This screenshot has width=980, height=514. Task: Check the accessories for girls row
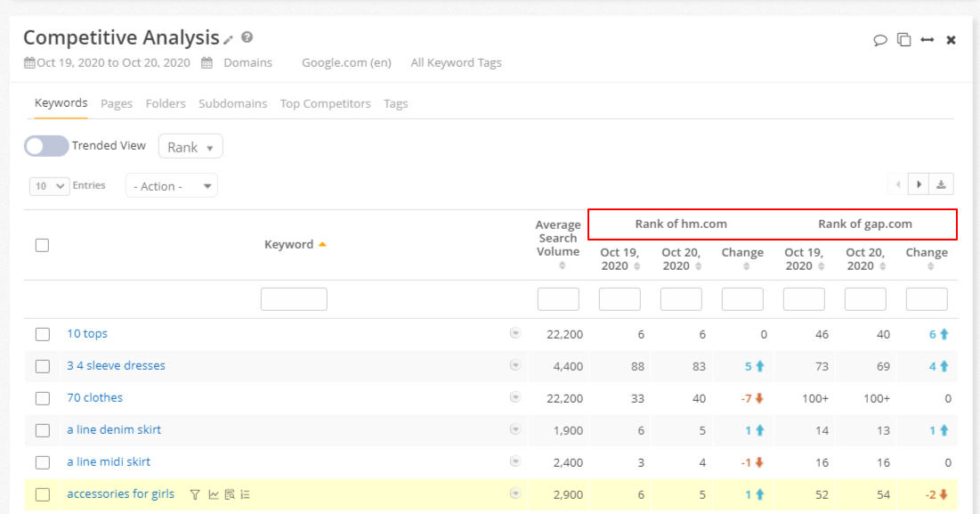pos(43,494)
